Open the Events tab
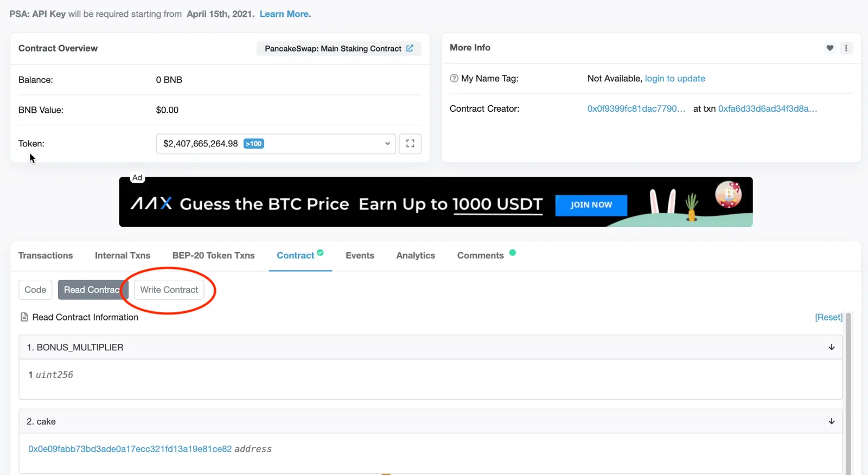 (360, 255)
